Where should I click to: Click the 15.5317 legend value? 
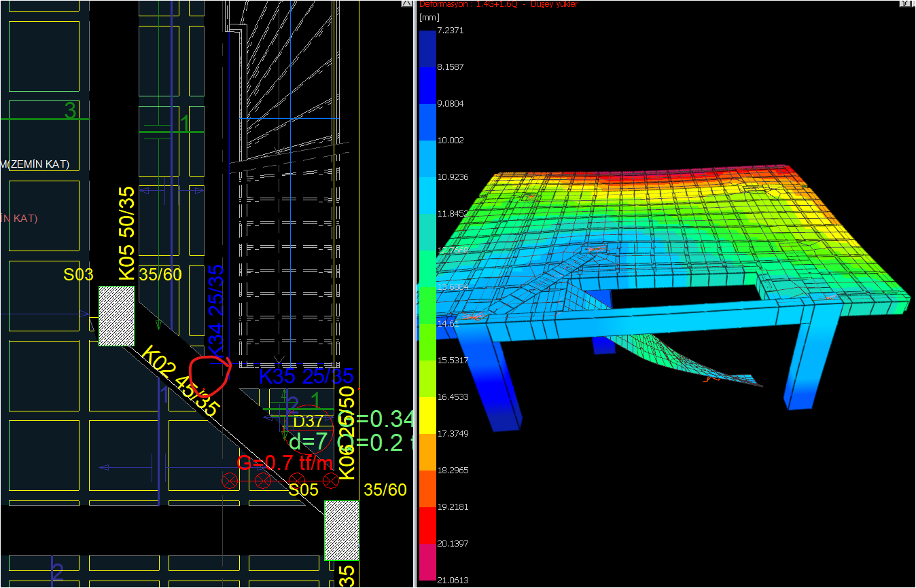453,361
